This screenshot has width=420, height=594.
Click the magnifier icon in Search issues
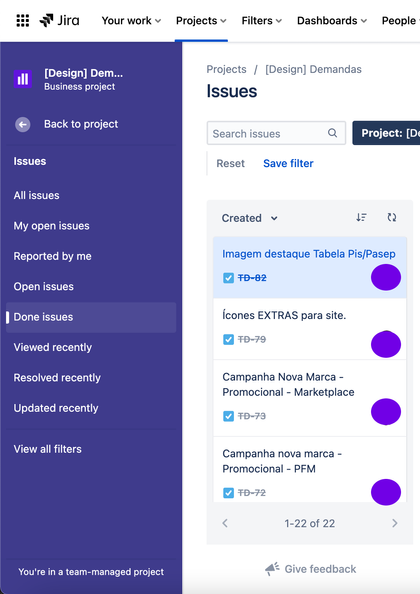(x=333, y=133)
